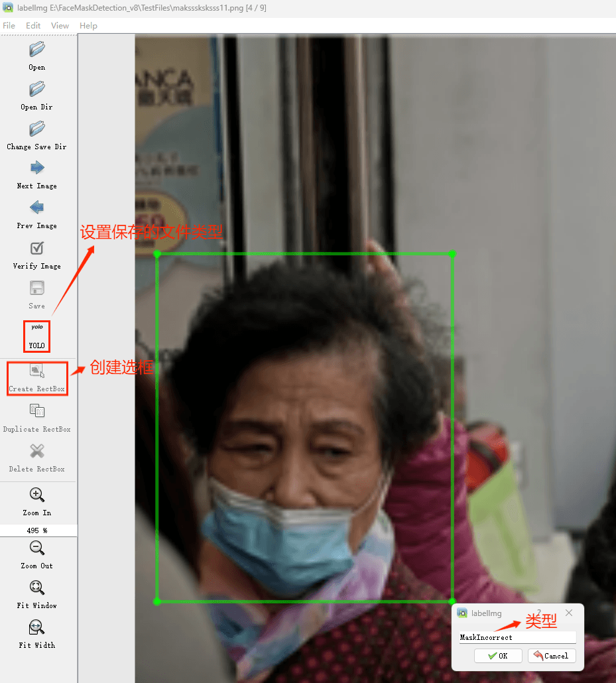Confirm the label with the OK button

(x=498, y=656)
